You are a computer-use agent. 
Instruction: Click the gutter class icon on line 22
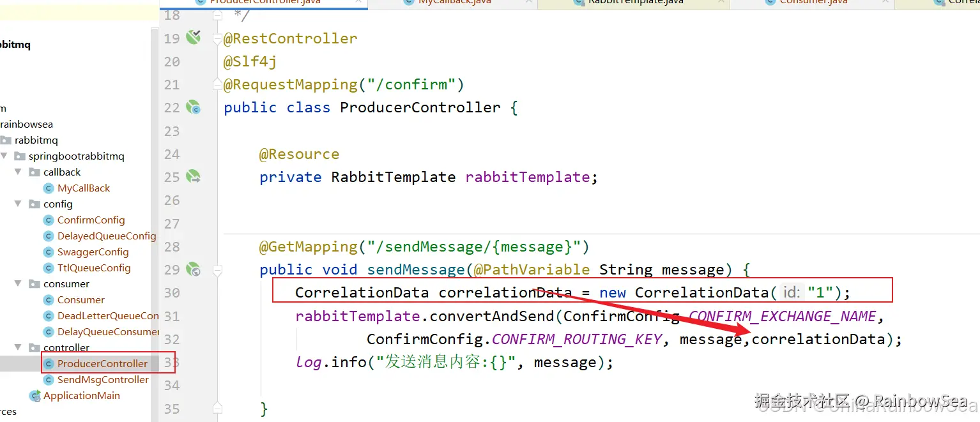[193, 107]
